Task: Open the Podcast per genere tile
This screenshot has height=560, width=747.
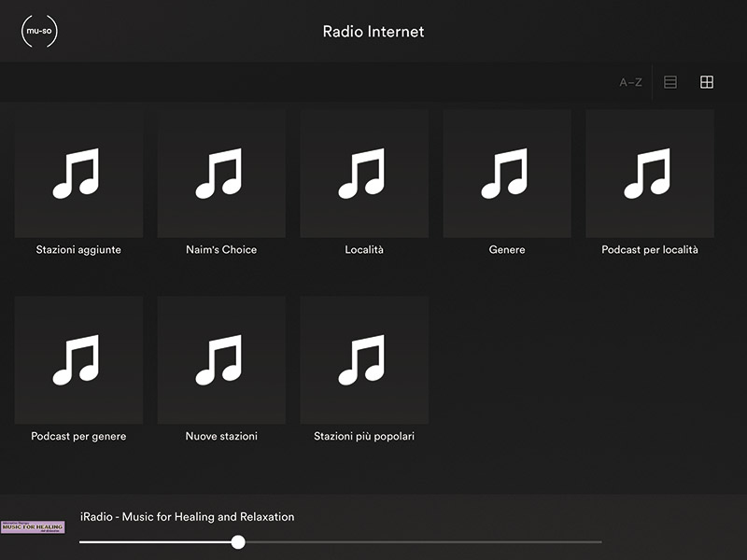Action: (78, 360)
